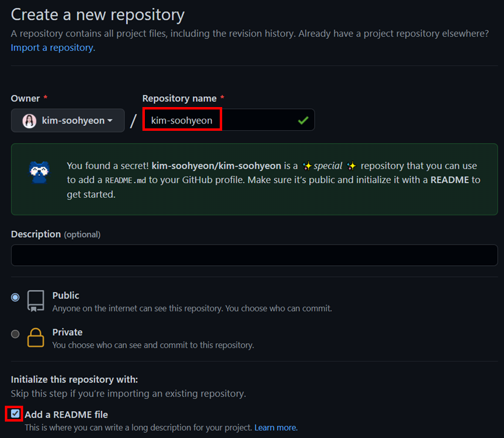504x438 pixels.
Task: Click the Public repository book icon
Action: coord(36,301)
